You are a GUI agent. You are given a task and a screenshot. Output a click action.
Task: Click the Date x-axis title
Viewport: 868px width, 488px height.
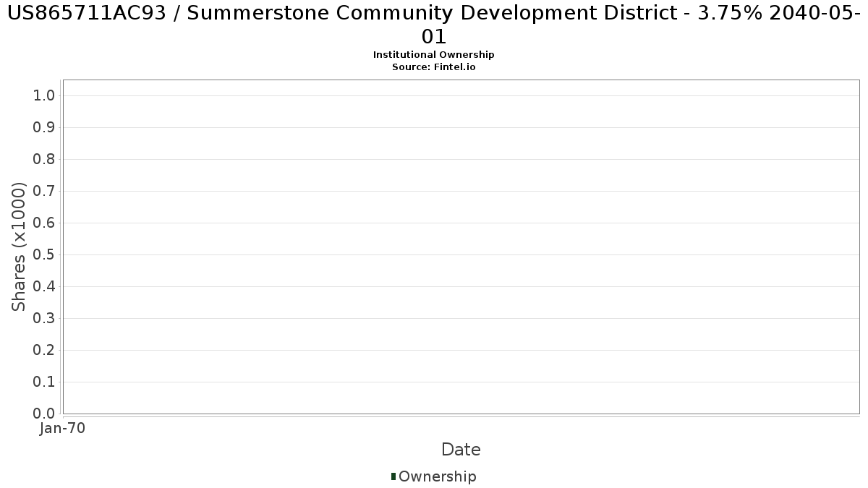(461, 450)
